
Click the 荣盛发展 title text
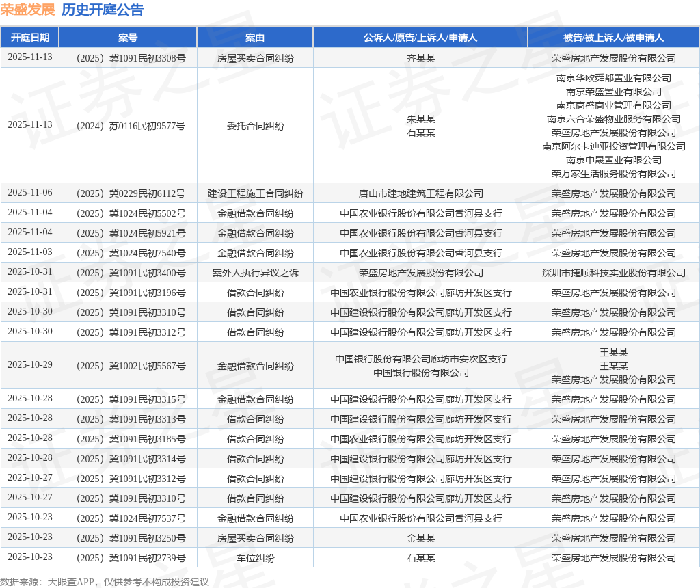tap(27, 10)
